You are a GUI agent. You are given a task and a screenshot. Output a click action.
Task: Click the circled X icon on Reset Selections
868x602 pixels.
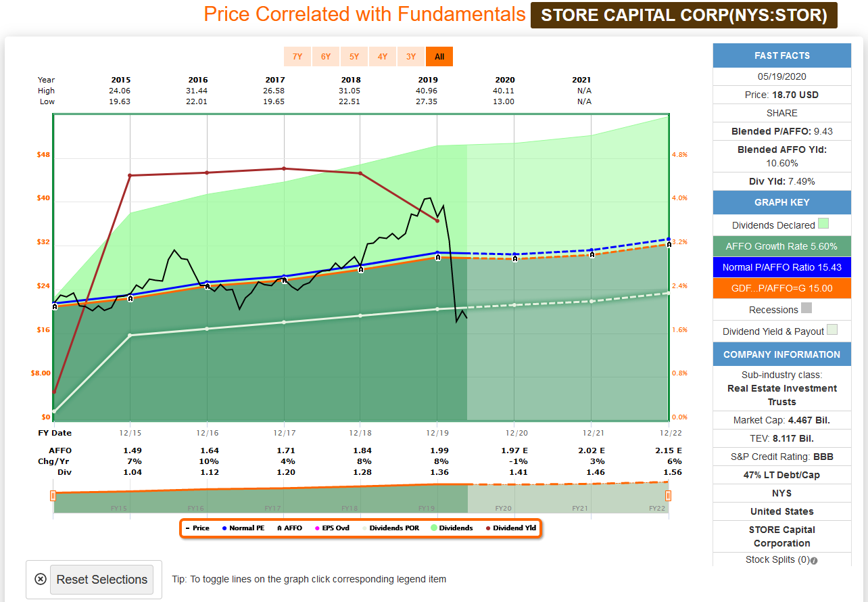pos(41,579)
